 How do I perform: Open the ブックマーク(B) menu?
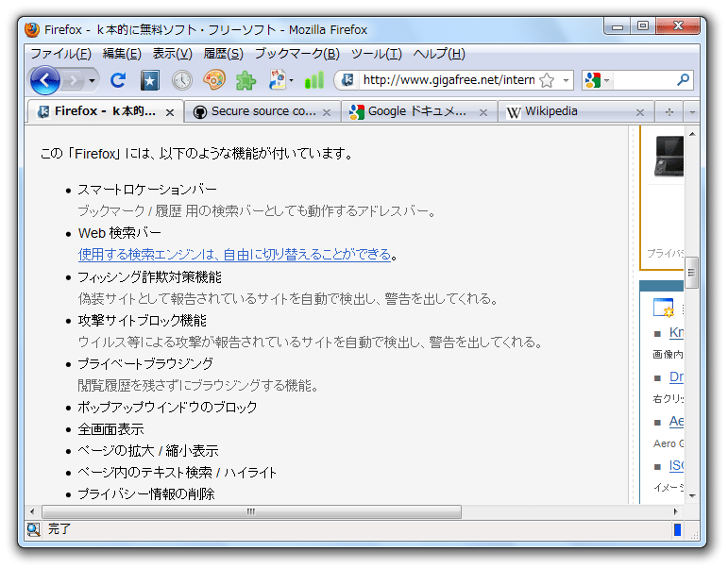click(x=297, y=54)
